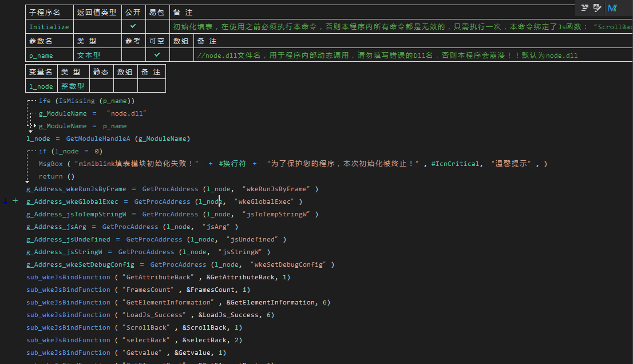
Task: Select the 返回值类型 column header
Action: [x=97, y=12]
